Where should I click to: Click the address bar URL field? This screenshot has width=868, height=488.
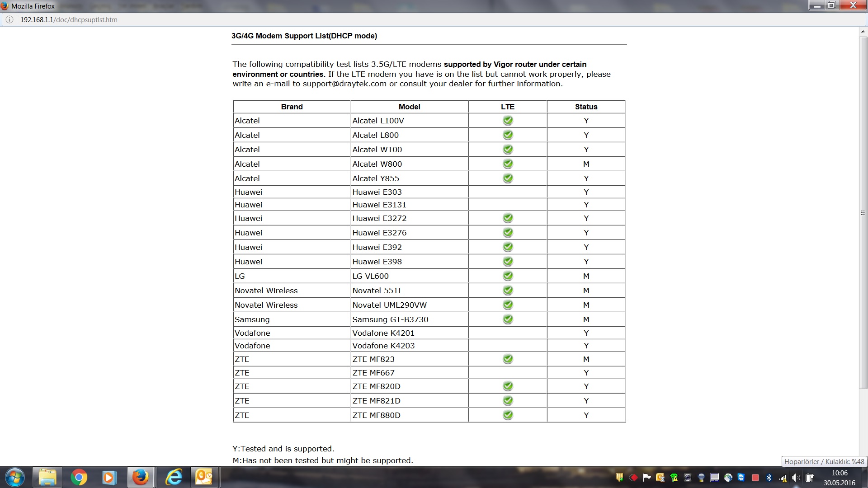pos(271,20)
